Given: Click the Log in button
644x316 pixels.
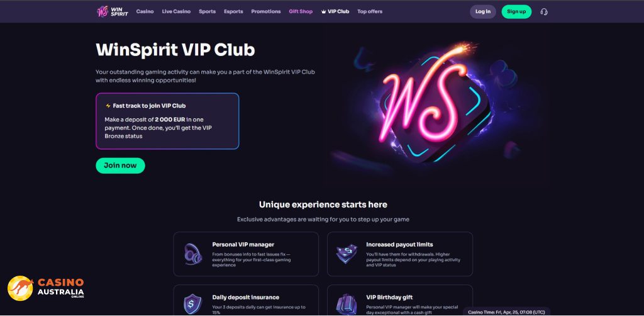Looking at the screenshot, I should coord(483,11).
